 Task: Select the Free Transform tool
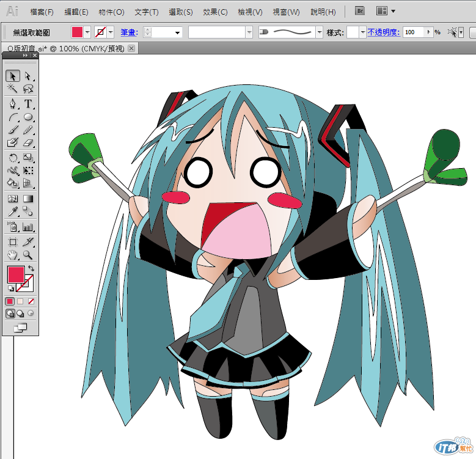pyautogui.click(x=28, y=171)
